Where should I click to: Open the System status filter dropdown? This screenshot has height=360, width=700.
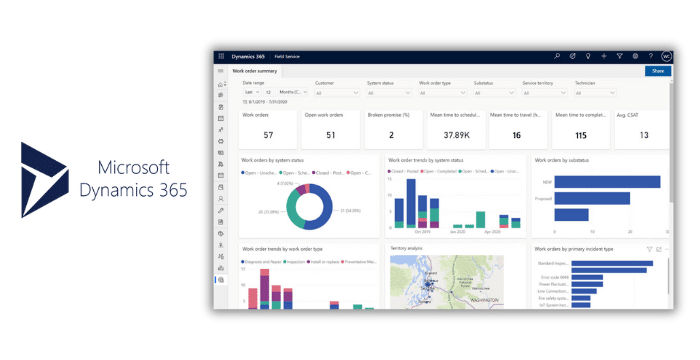tap(389, 93)
